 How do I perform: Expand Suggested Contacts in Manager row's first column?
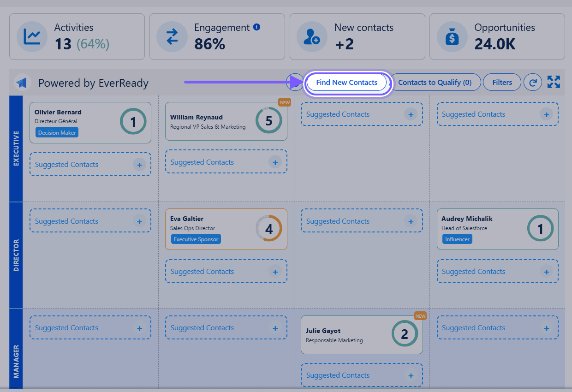click(x=90, y=328)
